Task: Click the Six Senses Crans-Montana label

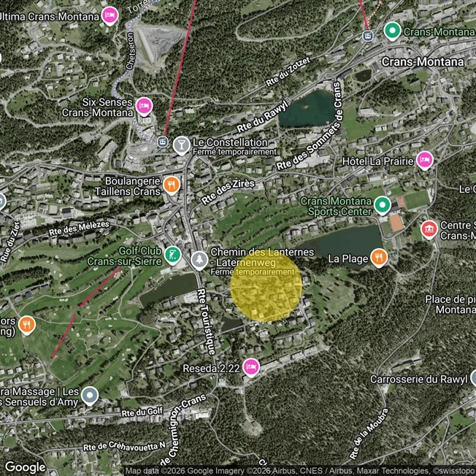Action: coord(98,107)
